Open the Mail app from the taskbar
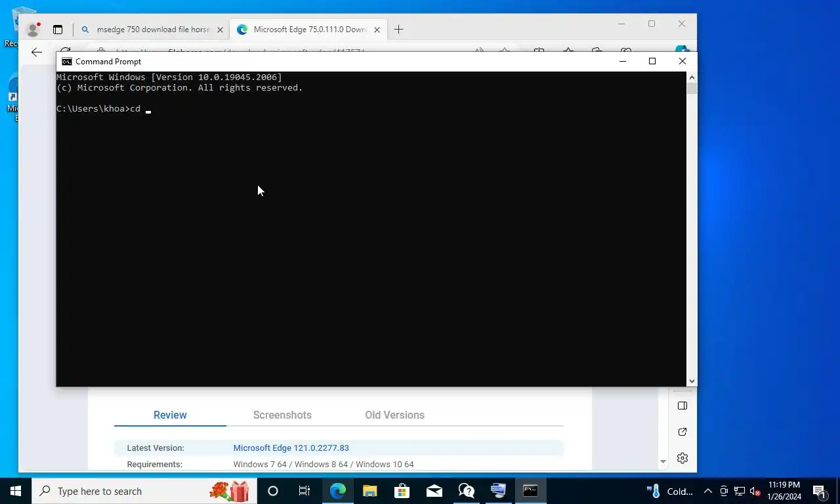 point(434,491)
